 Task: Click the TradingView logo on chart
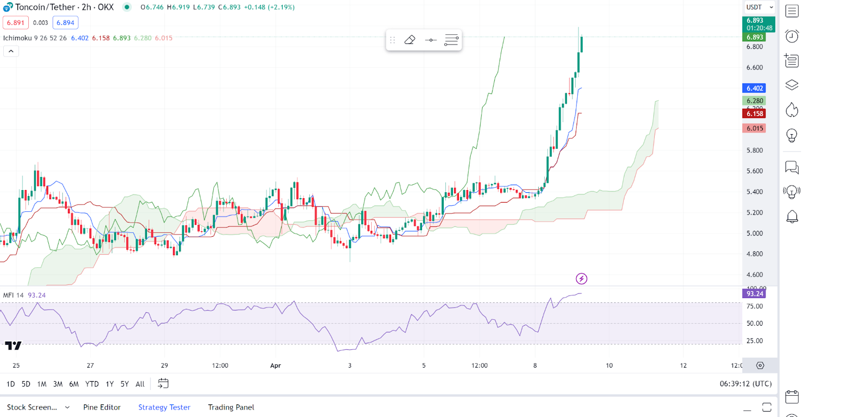click(x=13, y=345)
